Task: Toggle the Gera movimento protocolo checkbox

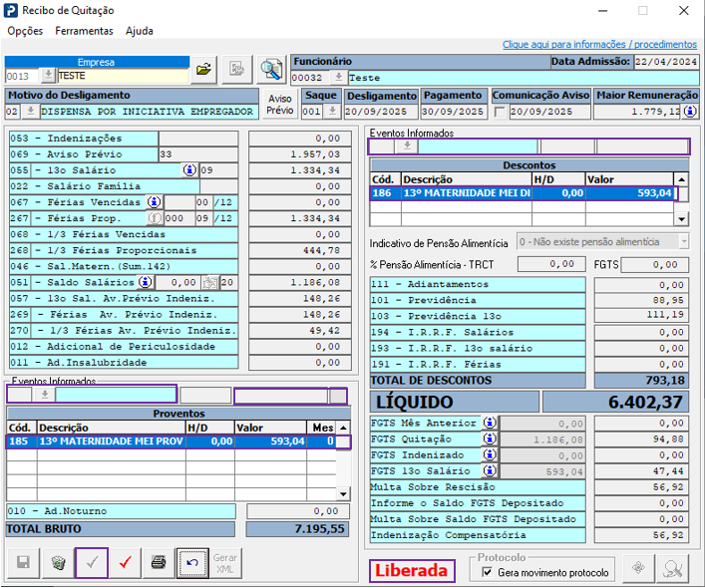Action: [x=488, y=573]
